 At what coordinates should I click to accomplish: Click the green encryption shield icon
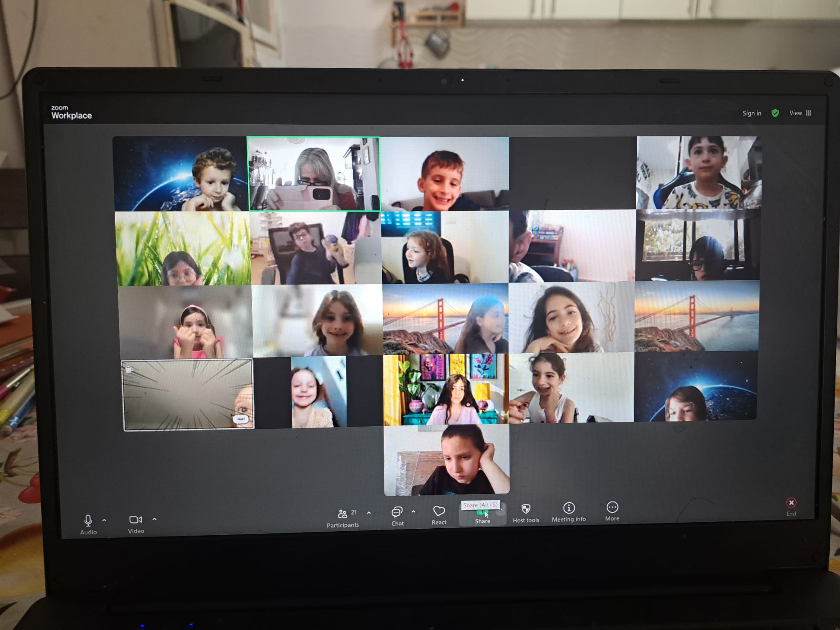tap(775, 113)
